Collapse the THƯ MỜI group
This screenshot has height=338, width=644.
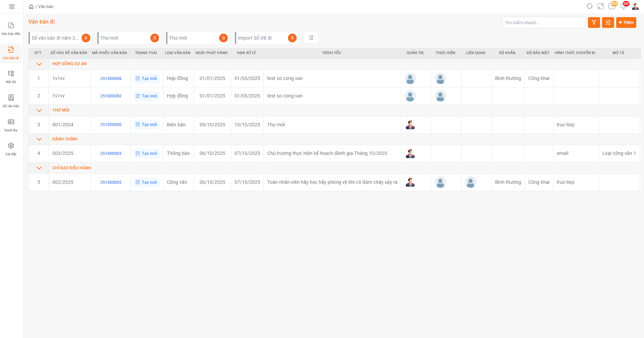pos(39,111)
